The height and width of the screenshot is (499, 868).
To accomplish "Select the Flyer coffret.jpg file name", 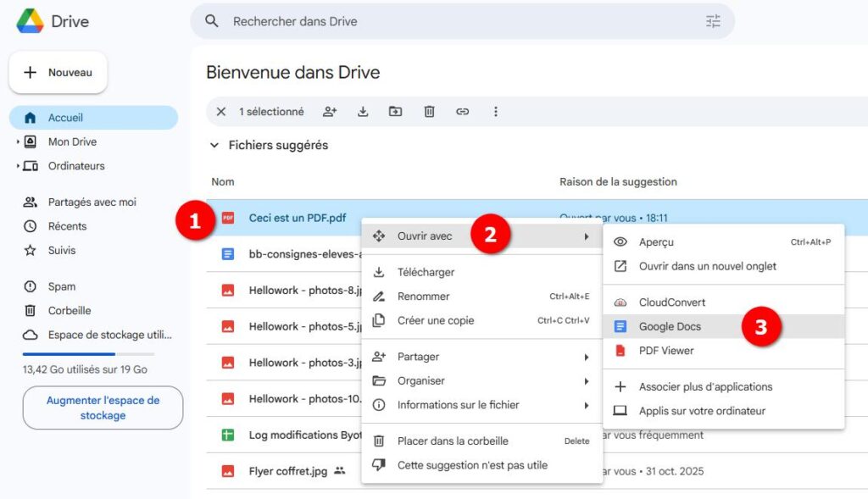I will 288,471.
